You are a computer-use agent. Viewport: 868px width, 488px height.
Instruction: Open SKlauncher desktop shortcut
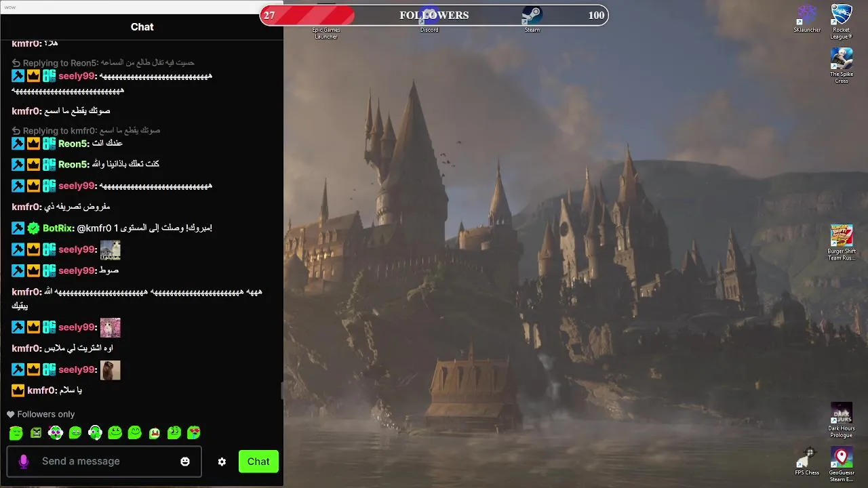pyautogui.click(x=807, y=19)
